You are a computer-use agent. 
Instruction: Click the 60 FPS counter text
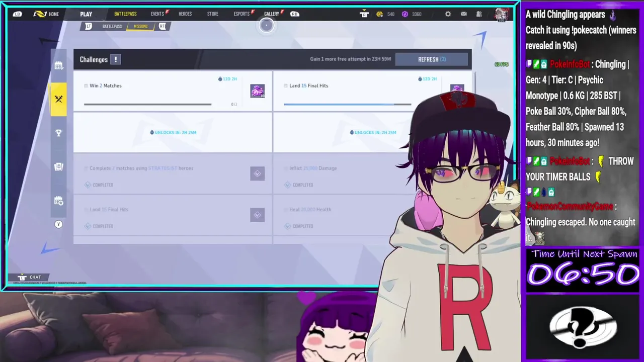point(502,64)
